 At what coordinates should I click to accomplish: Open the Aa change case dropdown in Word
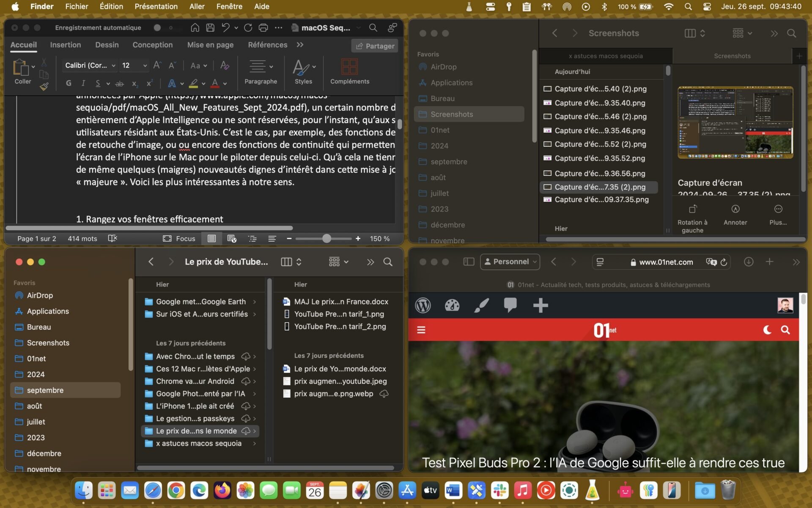tap(199, 66)
